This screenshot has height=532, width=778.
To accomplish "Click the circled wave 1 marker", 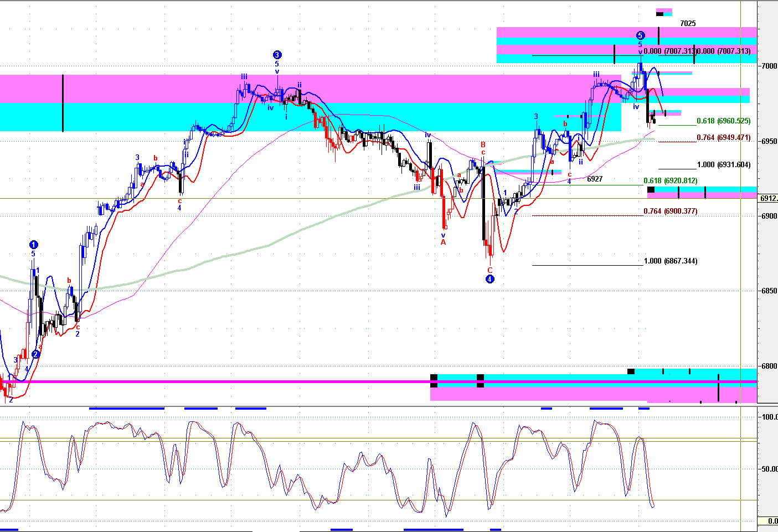I will pyautogui.click(x=34, y=245).
